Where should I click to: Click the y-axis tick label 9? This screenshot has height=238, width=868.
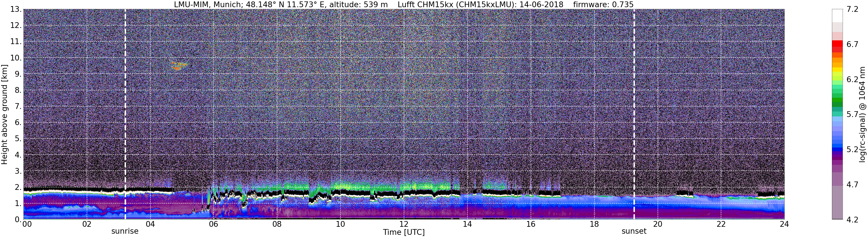point(18,74)
